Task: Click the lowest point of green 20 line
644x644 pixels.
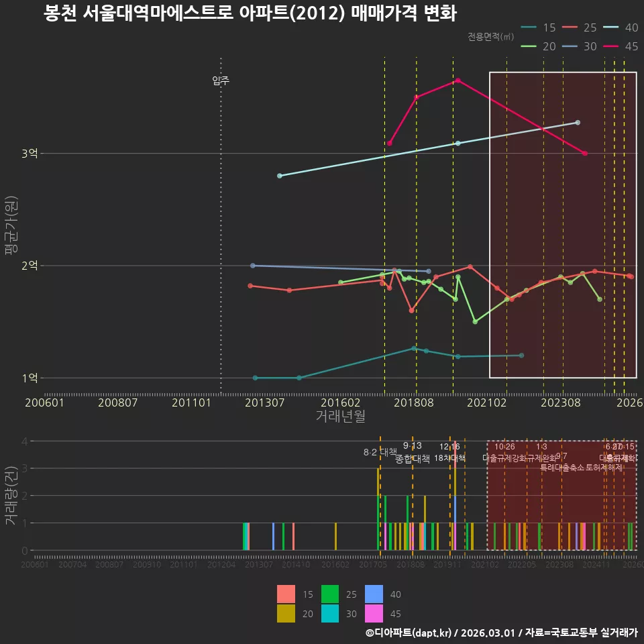Action: coord(475,321)
